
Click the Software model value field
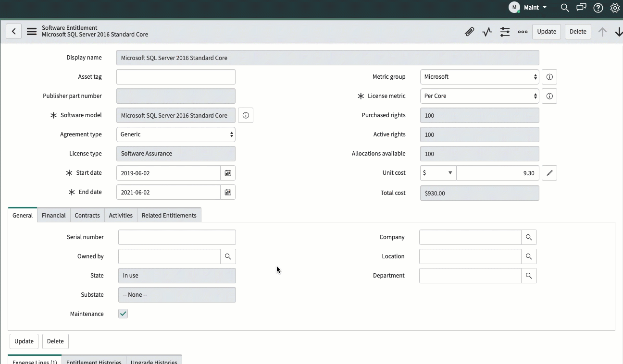[176, 115]
